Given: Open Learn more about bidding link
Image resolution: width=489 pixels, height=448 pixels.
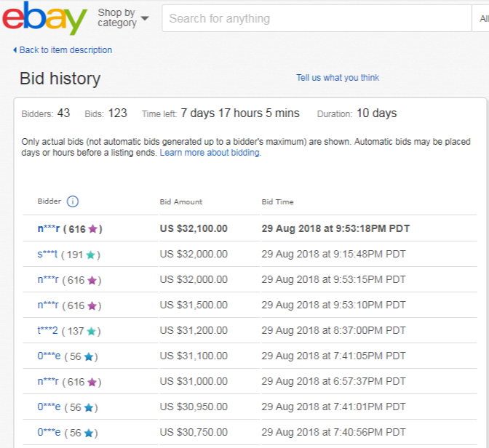Looking at the screenshot, I should [x=210, y=153].
